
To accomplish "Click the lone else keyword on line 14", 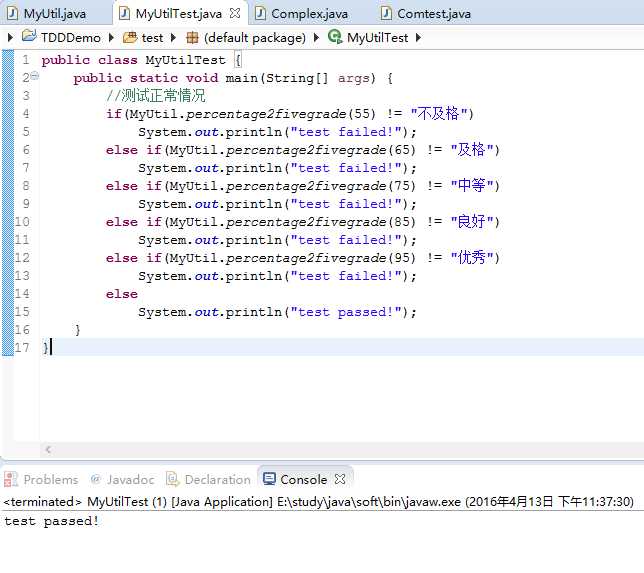I will tap(122, 294).
